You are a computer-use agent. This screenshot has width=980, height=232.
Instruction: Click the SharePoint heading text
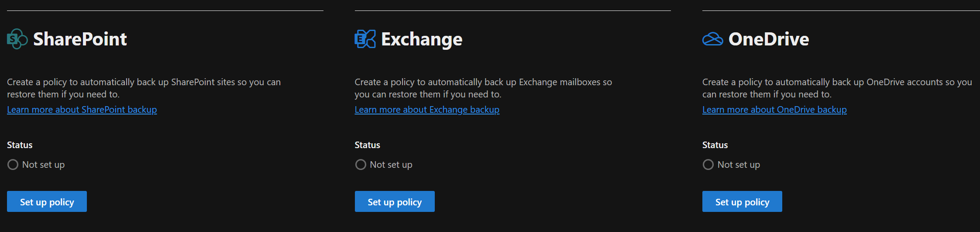click(80, 39)
